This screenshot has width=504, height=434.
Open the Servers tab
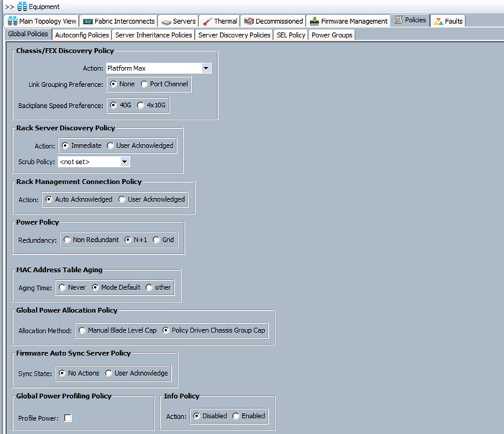pos(178,22)
